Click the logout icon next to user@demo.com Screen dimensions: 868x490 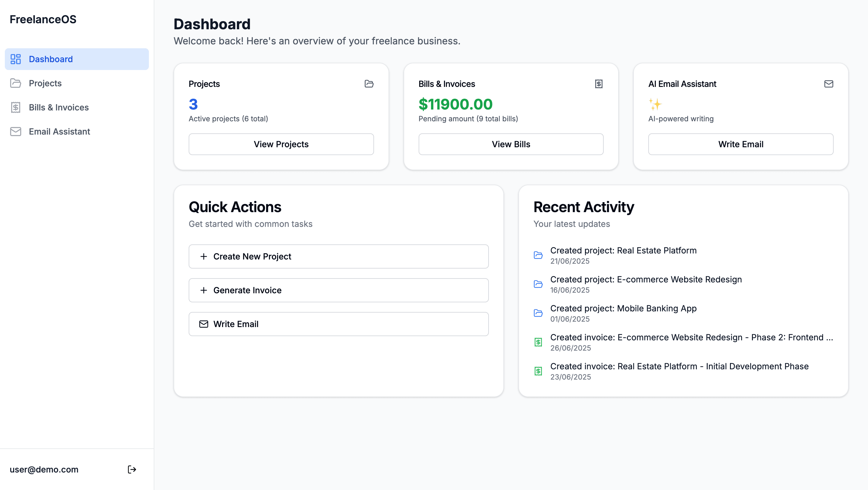[132, 469]
